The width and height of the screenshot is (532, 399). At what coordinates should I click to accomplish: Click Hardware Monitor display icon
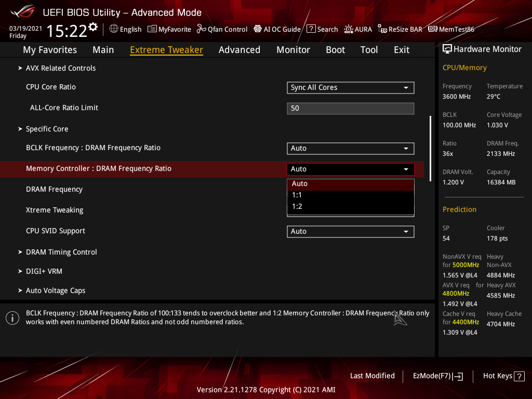pyautogui.click(x=447, y=49)
